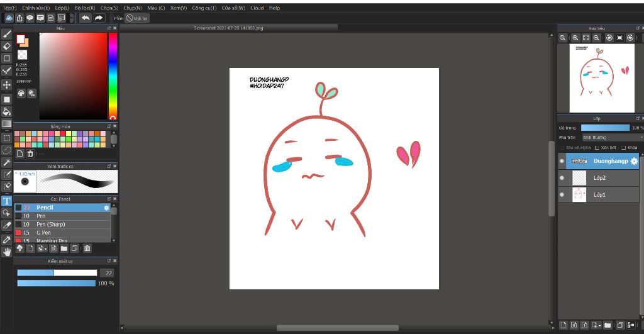Select the G Pen brush row
Image resolution: width=644 pixels, height=334 pixels.
point(62,233)
